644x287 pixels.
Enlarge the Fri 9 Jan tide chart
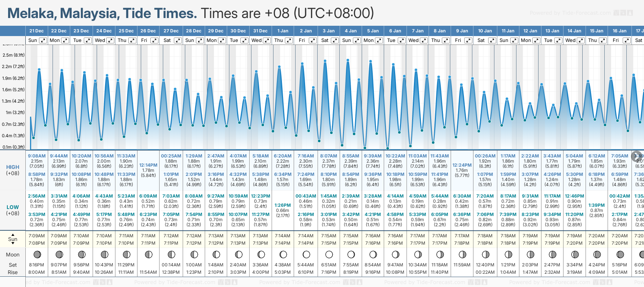[468, 40]
